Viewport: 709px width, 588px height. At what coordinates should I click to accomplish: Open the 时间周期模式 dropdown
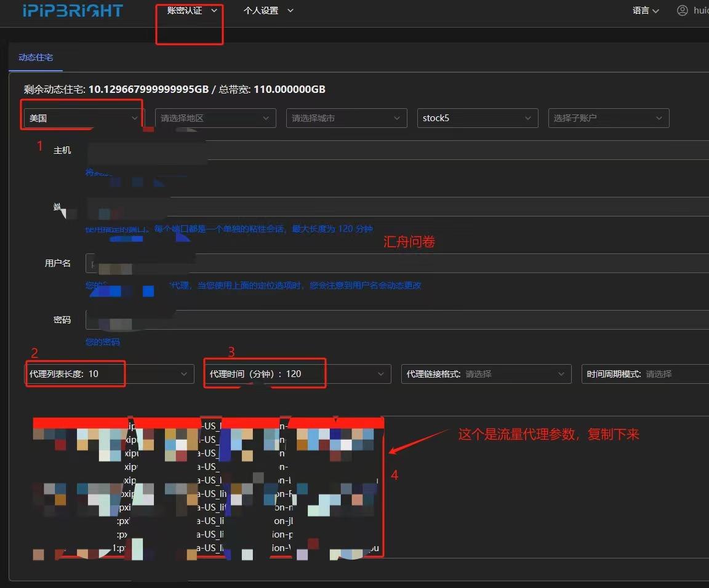[x=645, y=374]
